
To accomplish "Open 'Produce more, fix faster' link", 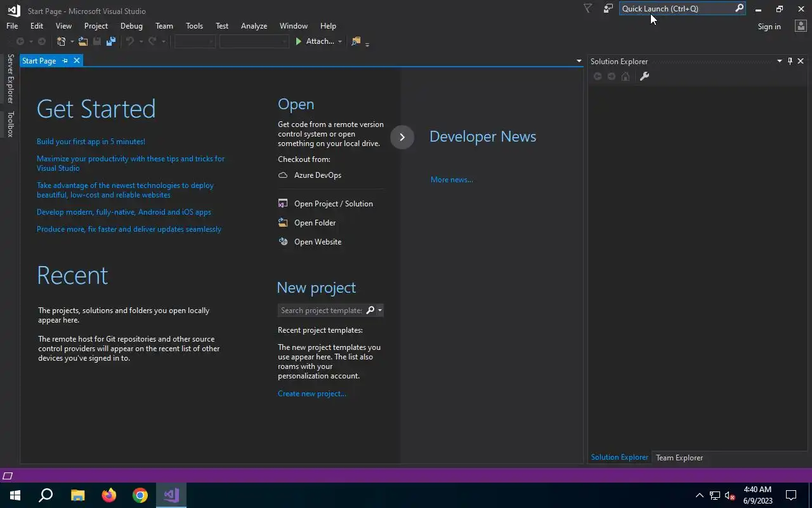I will click(129, 229).
